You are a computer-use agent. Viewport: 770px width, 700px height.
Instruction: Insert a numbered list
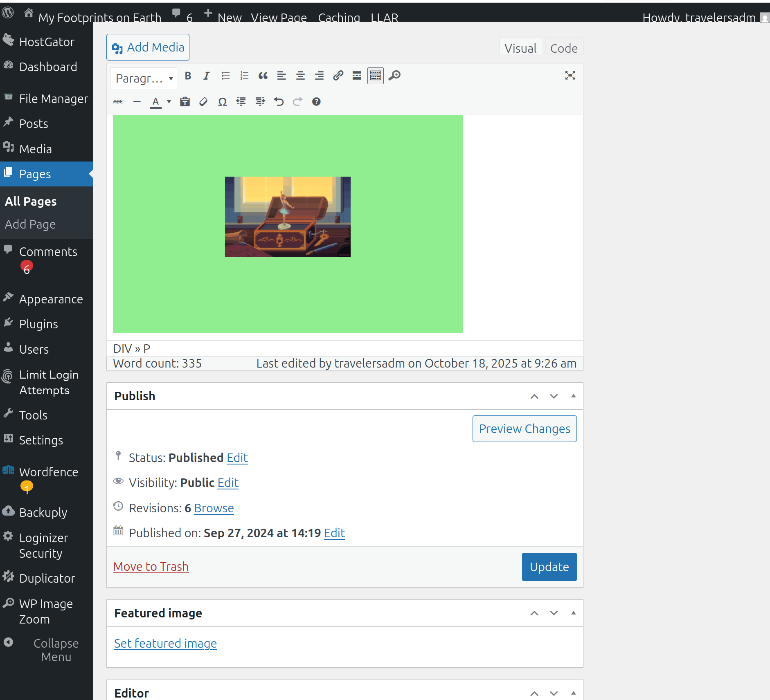[244, 76]
